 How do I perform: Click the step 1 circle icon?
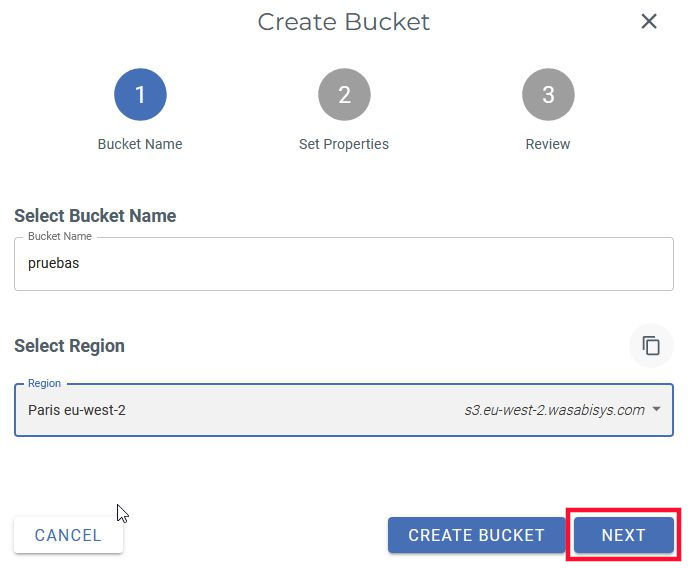[140, 95]
